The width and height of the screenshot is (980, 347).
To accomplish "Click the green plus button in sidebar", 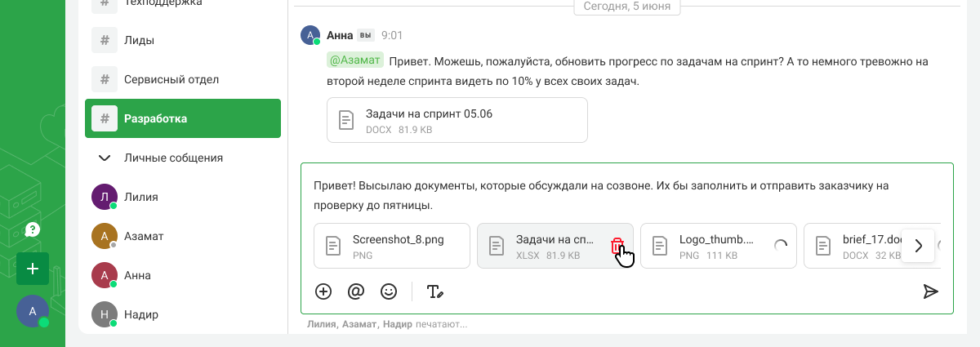I will point(33,269).
